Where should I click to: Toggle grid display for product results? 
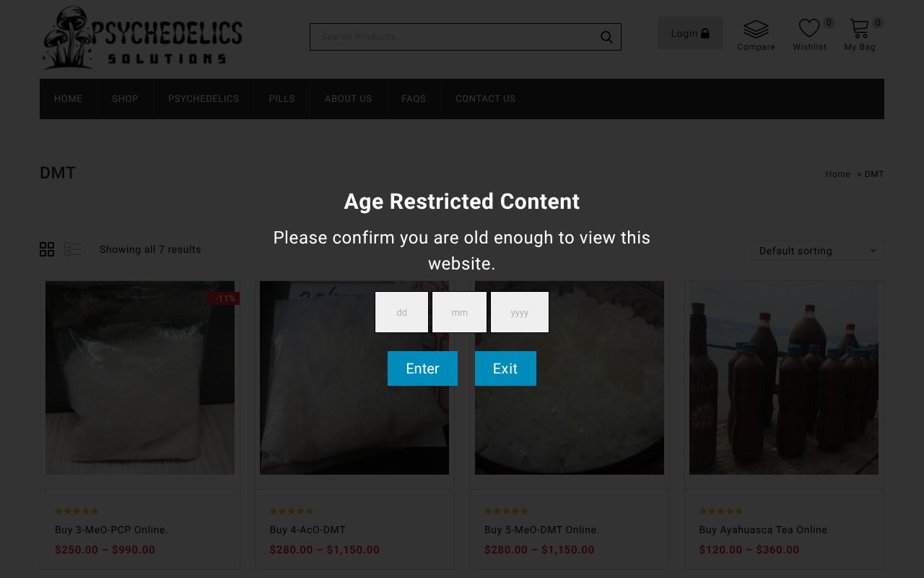click(47, 249)
